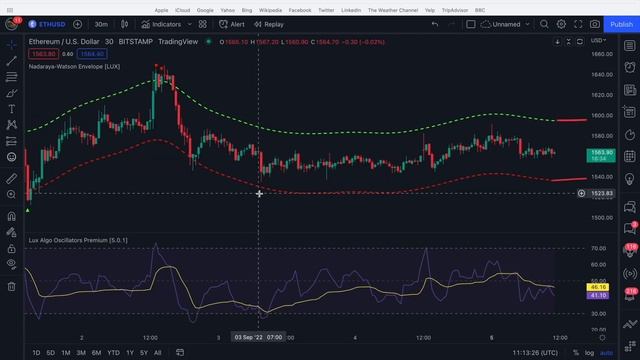Open the USD currency dropdown
640x360 pixels.
598,40
